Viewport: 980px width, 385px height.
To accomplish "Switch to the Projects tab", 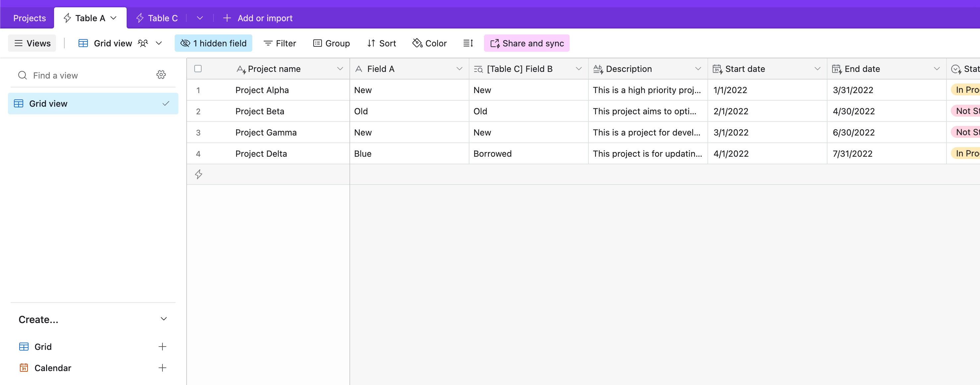I will tap(29, 18).
